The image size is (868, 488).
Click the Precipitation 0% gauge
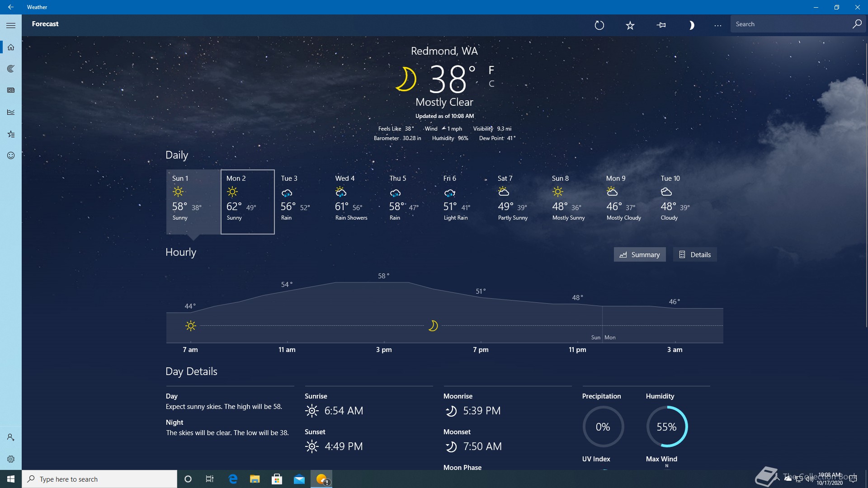(x=603, y=427)
